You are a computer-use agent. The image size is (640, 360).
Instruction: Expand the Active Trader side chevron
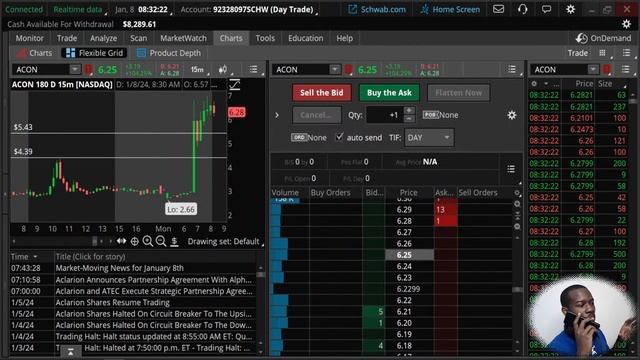277,115
